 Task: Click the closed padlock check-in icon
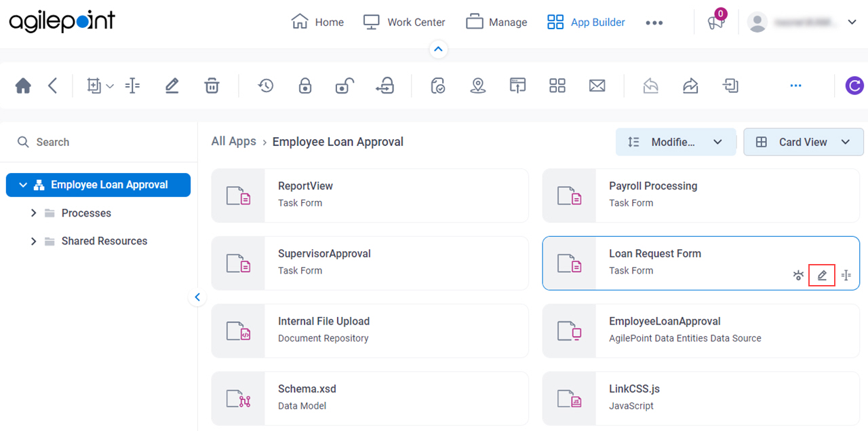[x=305, y=86]
